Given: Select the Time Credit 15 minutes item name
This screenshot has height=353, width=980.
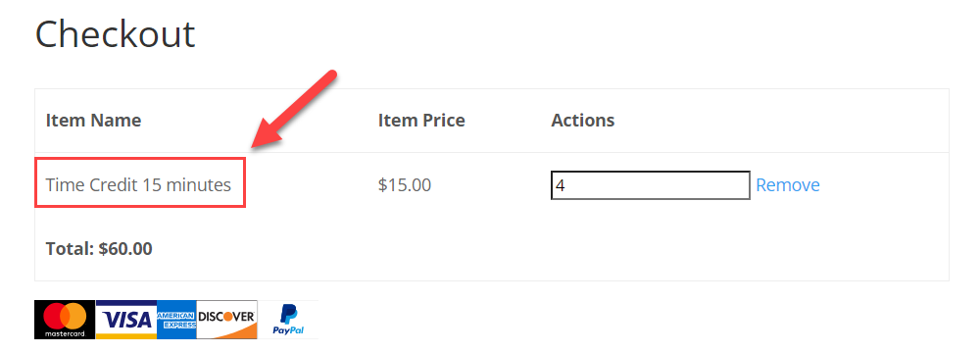Looking at the screenshot, I should click(138, 185).
